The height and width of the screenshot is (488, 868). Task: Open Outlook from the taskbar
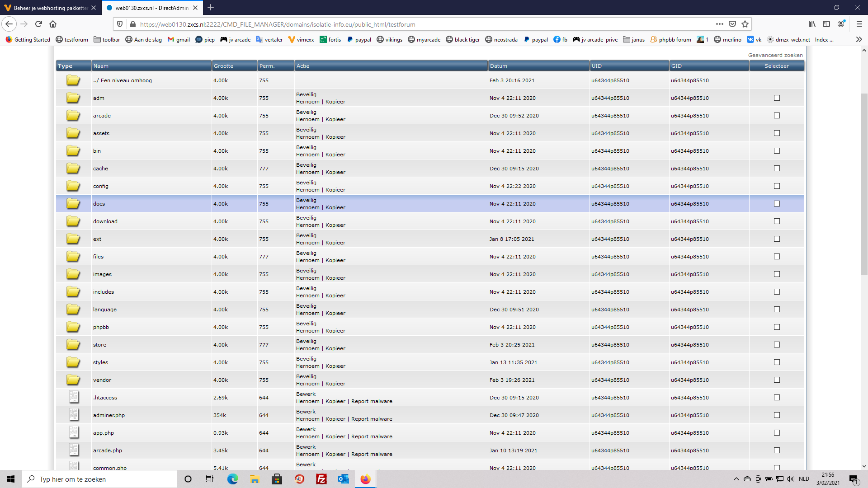[344, 479]
